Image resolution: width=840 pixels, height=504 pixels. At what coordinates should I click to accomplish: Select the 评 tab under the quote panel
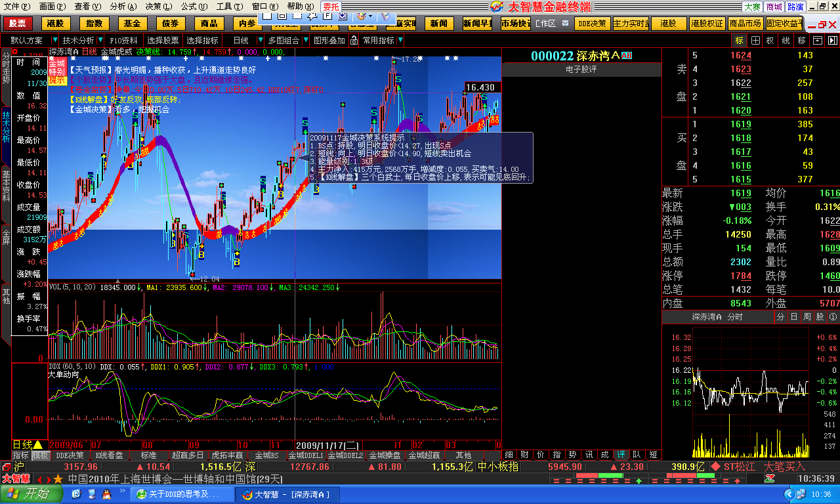(621, 455)
